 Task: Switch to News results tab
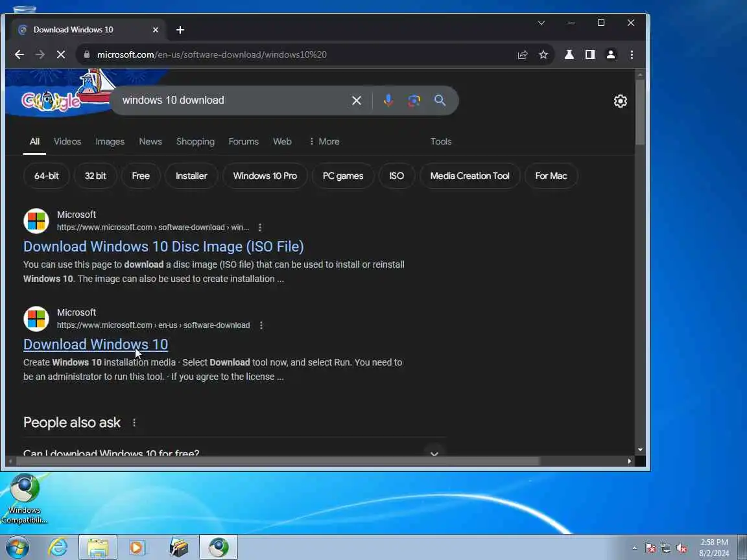pyautogui.click(x=150, y=141)
